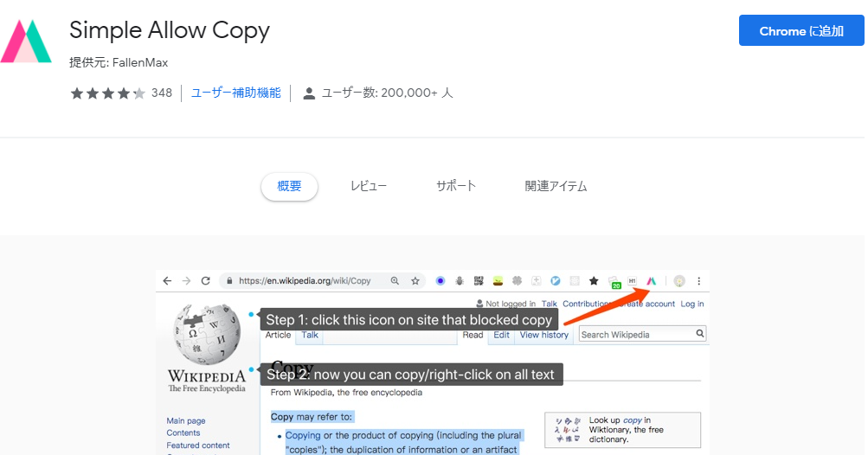Click the 'Copy may refer to:' text
868x455 pixels.
(x=311, y=417)
